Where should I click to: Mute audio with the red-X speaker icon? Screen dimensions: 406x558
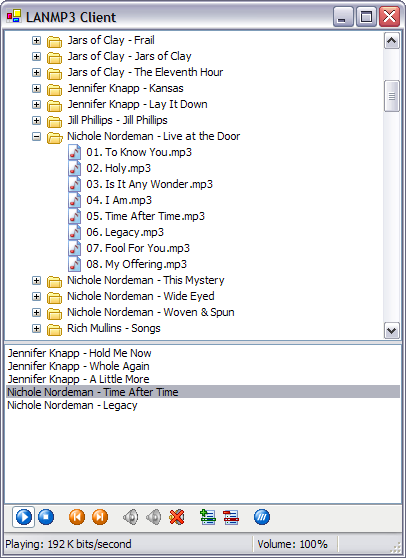177,517
